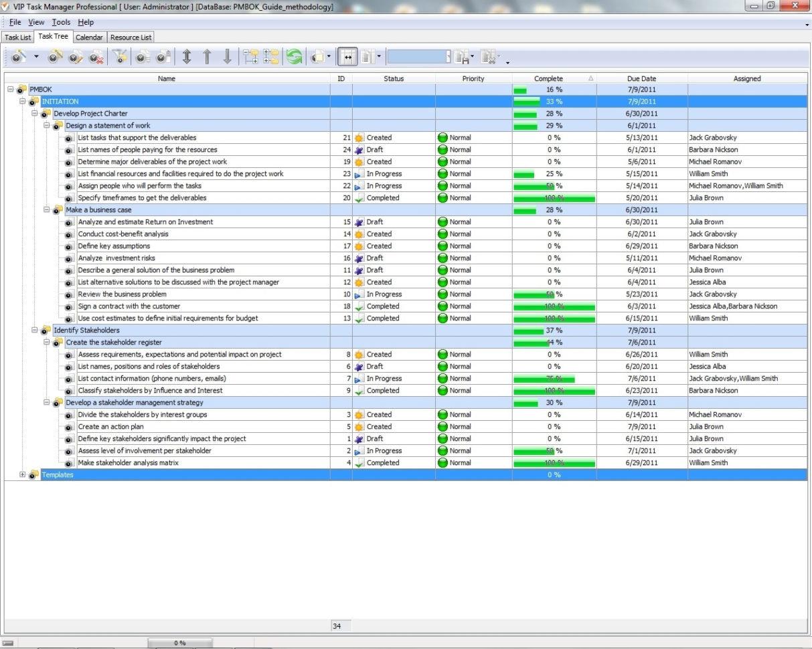Toggle the fit-columns-to-width button
Image resolution: width=812 pixels, height=649 pixels.
click(348, 57)
